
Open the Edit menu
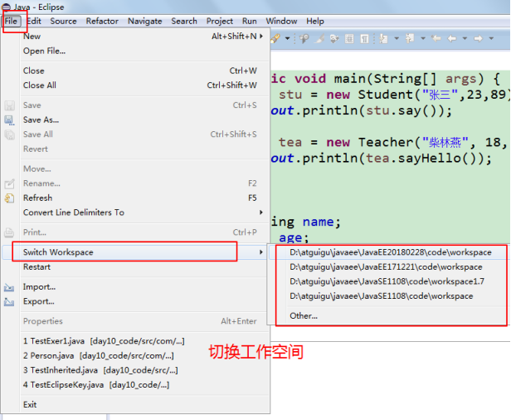click(x=34, y=22)
